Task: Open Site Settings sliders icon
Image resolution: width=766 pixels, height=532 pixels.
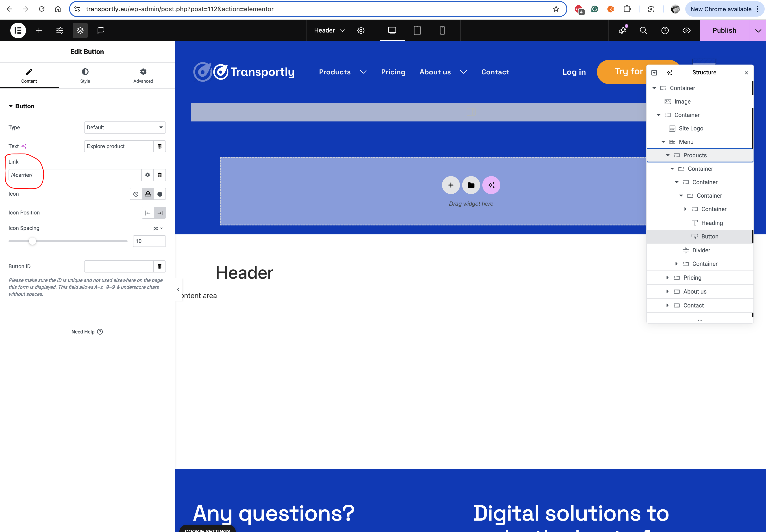Action: [x=60, y=30]
